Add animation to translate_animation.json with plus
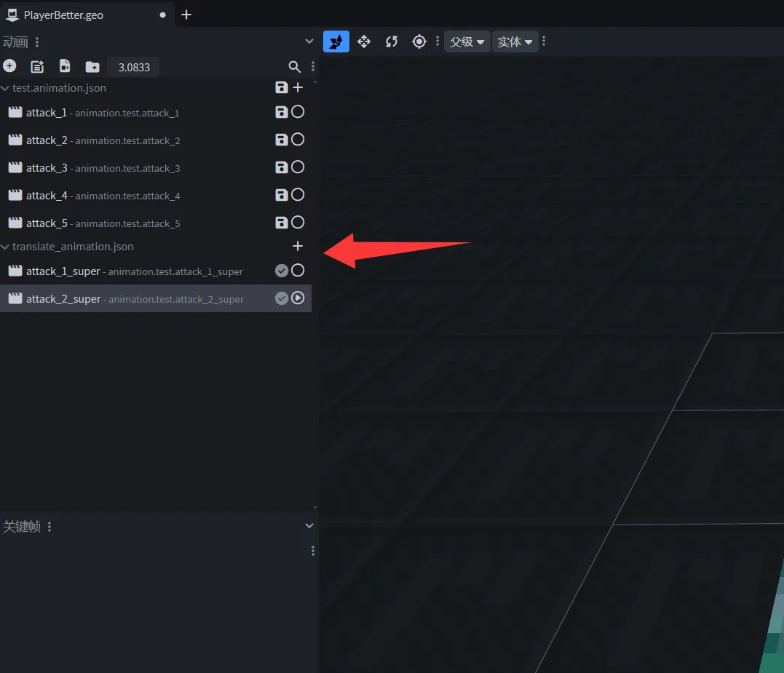784x673 pixels. (x=297, y=247)
